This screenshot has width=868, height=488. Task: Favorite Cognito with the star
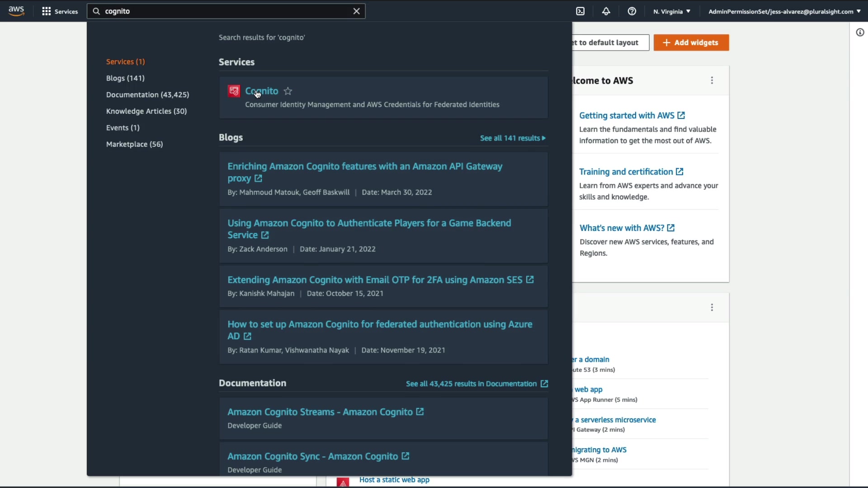pyautogui.click(x=288, y=91)
